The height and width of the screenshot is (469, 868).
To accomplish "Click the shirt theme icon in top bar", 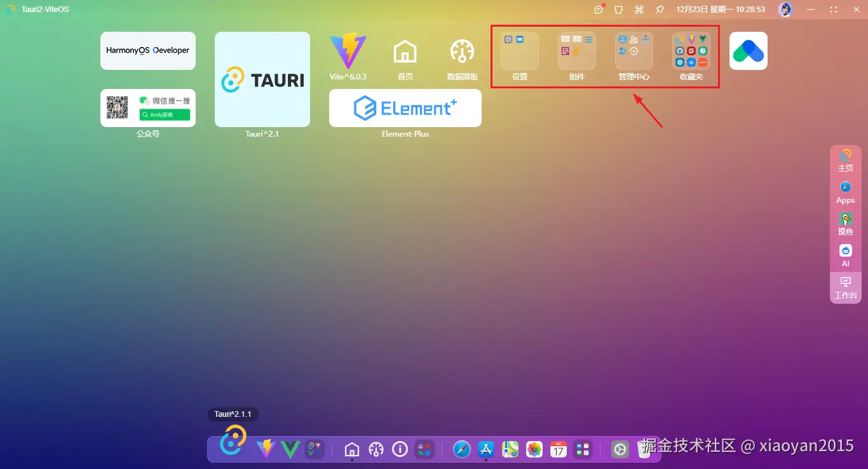I will [619, 10].
